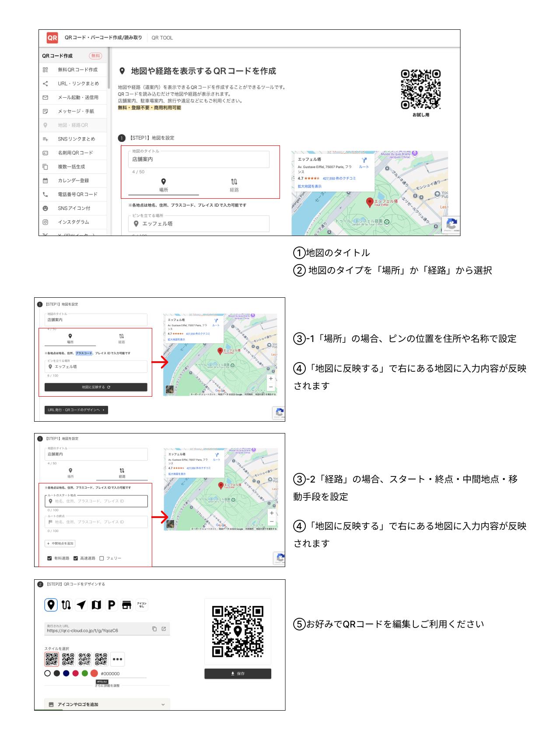
Task: Select the location pin icon for the QR center
Action: coord(52,605)
